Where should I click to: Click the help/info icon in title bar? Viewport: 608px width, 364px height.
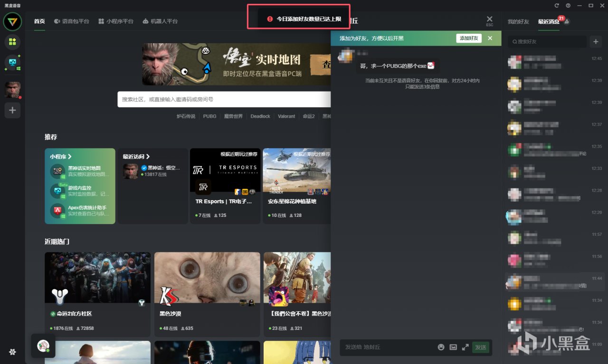click(x=568, y=5)
